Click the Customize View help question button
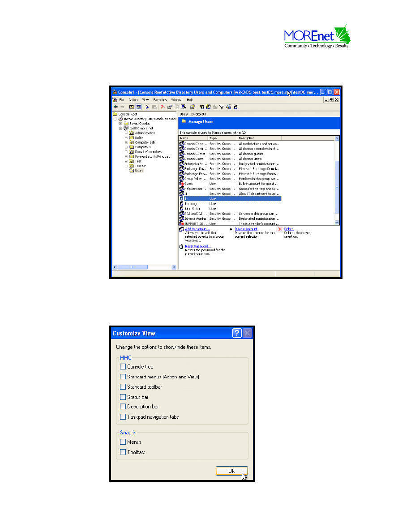 (x=237, y=333)
